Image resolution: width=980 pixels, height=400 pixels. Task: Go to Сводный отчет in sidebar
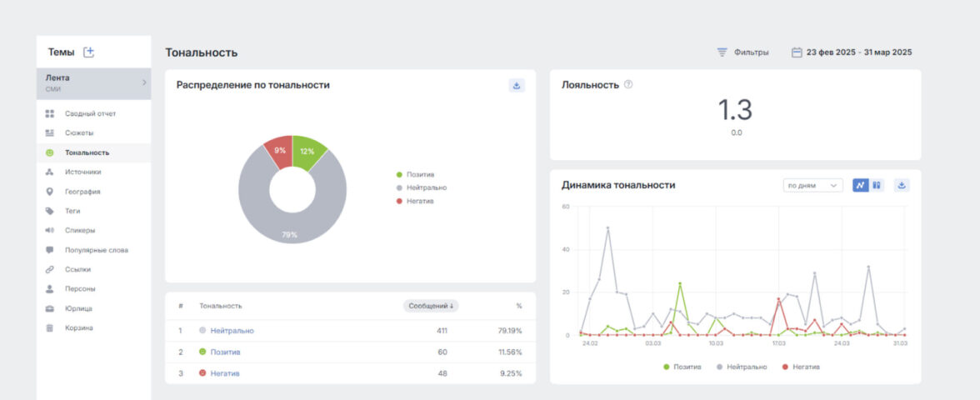pos(90,113)
